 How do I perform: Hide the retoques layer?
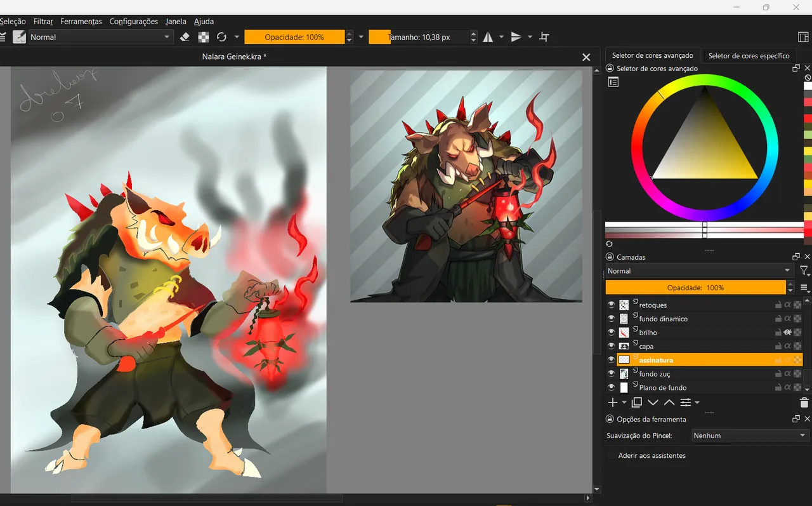[612, 305]
